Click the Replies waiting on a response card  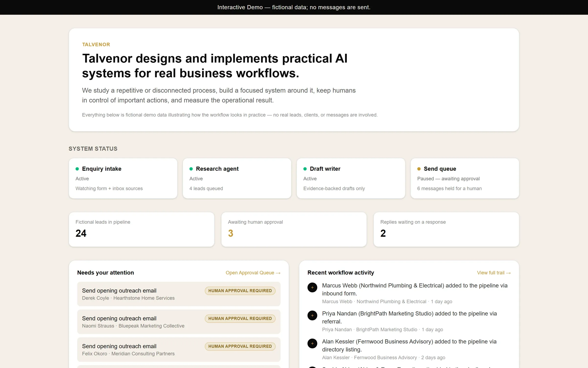tap(446, 229)
